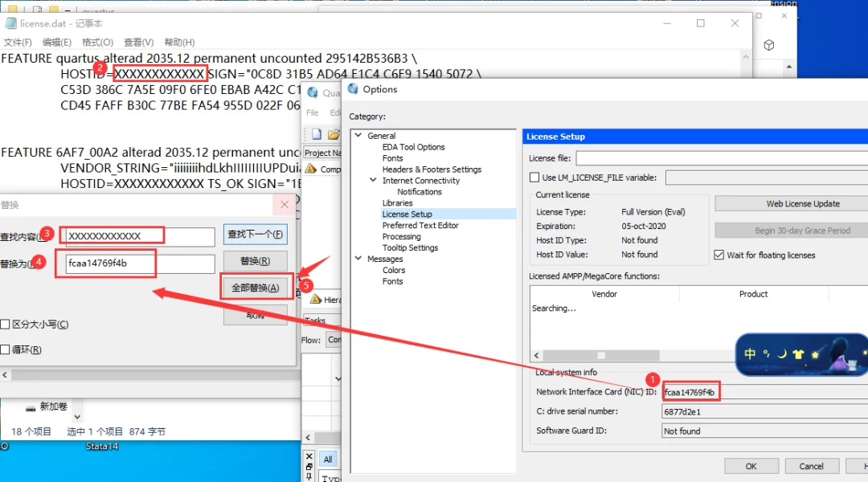Screen dimensions: 868x482
Task: Select License Setup in the category tree
Action: pyautogui.click(x=407, y=214)
